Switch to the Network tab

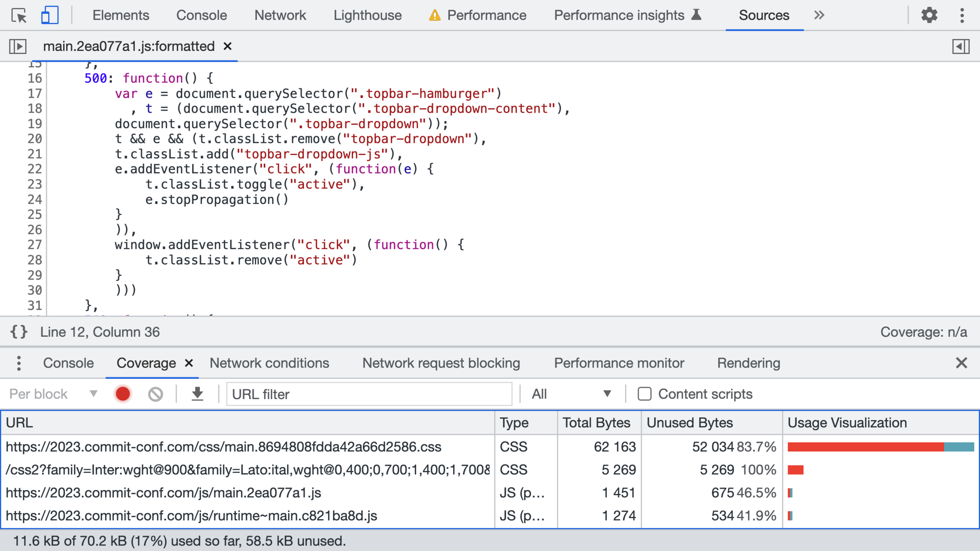(x=280, y=16)
